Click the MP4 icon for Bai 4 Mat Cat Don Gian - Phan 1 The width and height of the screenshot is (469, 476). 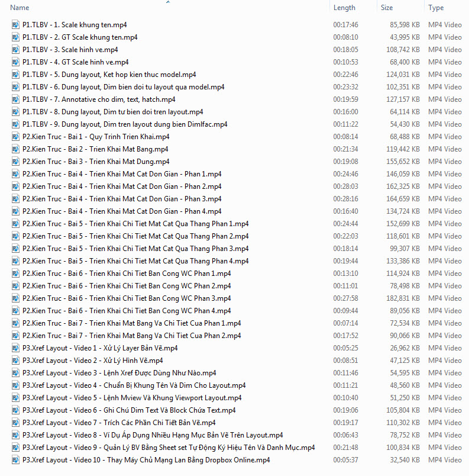[15, 174]
